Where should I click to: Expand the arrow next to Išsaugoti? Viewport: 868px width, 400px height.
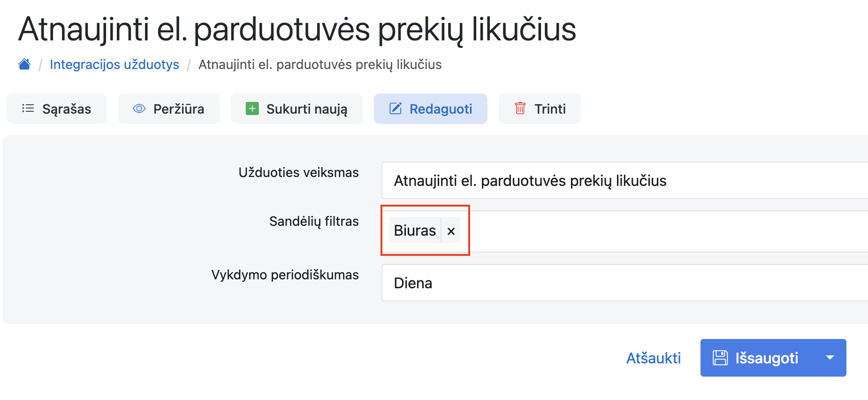pos(830,358)
